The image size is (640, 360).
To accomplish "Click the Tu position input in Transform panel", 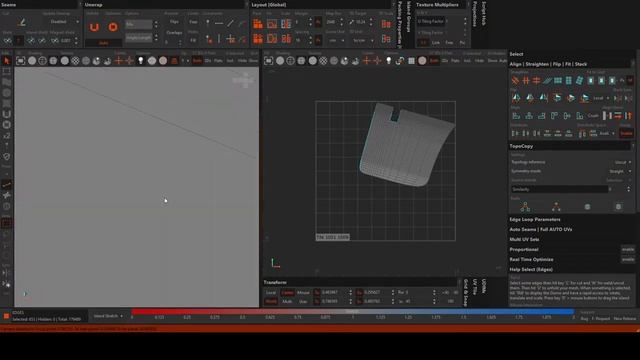I will coord(333,293).
